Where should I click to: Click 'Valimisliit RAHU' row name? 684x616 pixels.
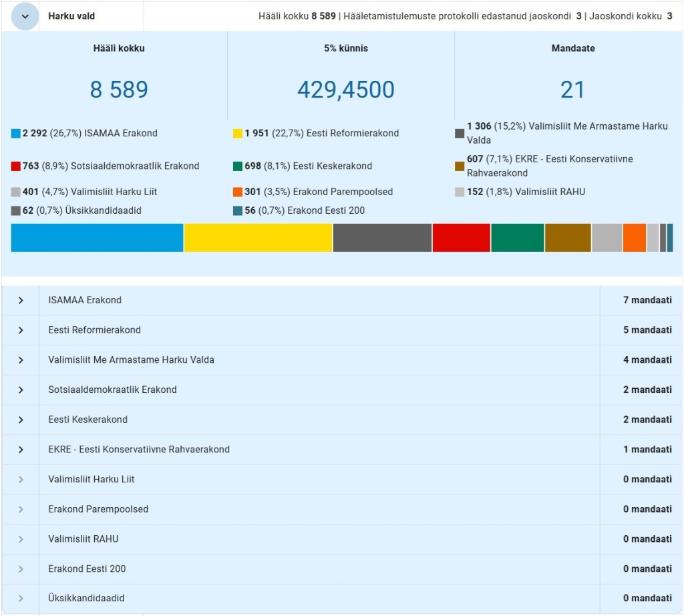point(83,539)
